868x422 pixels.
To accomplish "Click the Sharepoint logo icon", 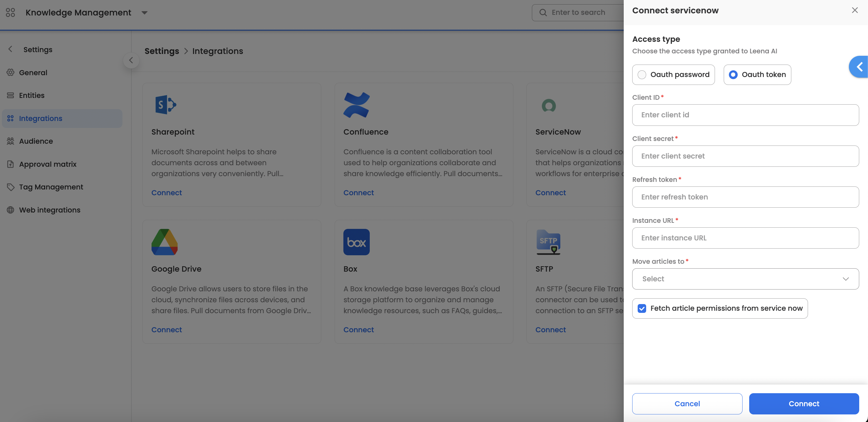I will coord(165,105).
